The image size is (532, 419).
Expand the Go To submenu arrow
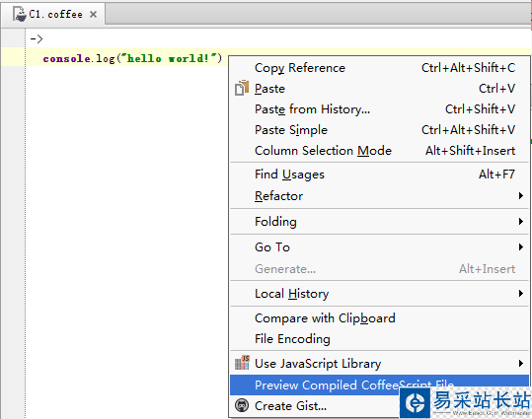point(521,246)
